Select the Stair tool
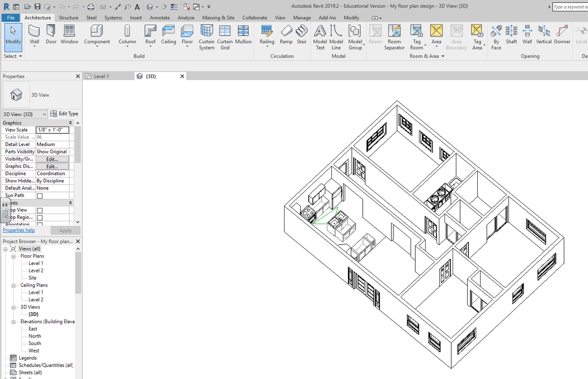Screen dimensions: 588x379 point(302,35)
